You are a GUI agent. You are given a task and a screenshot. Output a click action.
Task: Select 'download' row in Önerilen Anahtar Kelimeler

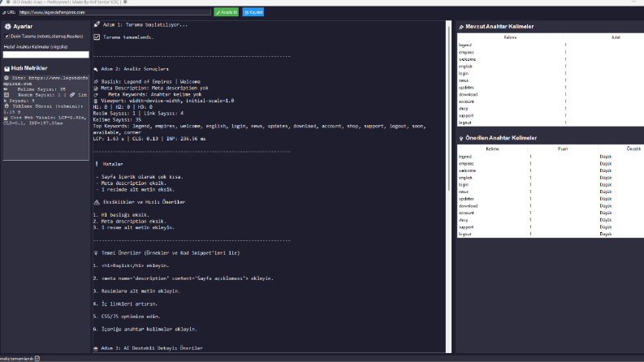tap(551, 205)
